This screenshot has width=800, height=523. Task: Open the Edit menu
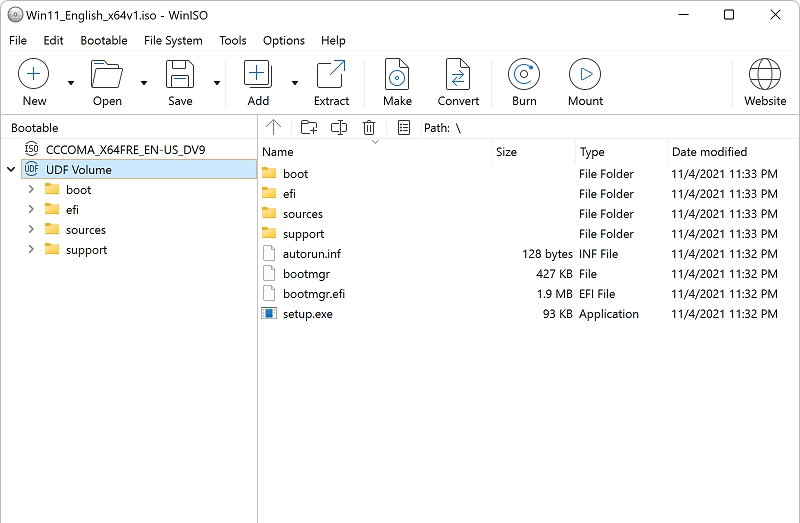coord(53,40)
